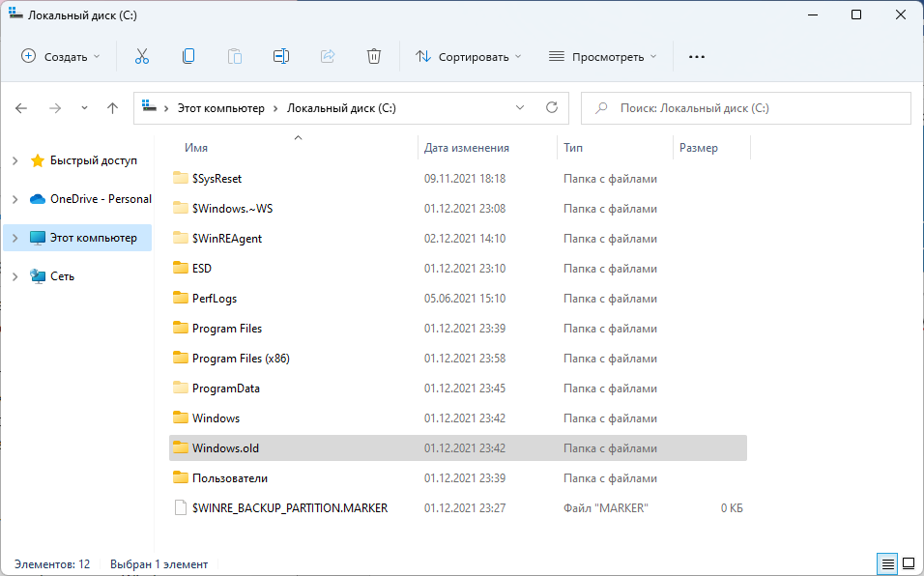Viewport: 924px width, 576px height.
Task: Switch to large thumbnails view icon
Action: point(909,562)
